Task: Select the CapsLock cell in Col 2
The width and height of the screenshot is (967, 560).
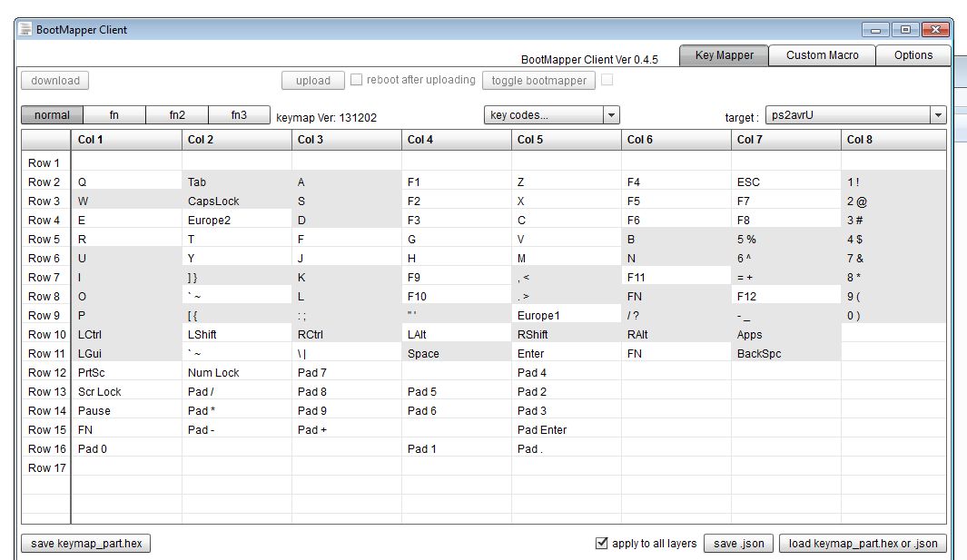Action: (236, 201)
